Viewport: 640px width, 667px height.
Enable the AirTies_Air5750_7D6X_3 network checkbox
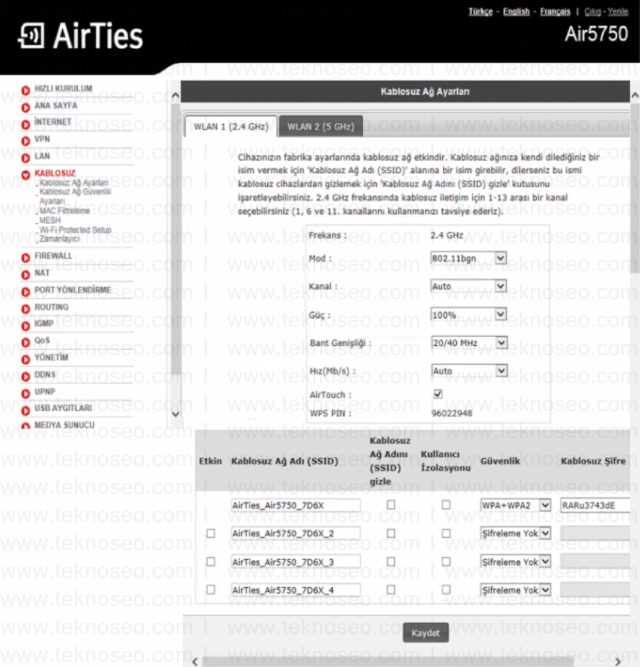click(x=210, y=562)
